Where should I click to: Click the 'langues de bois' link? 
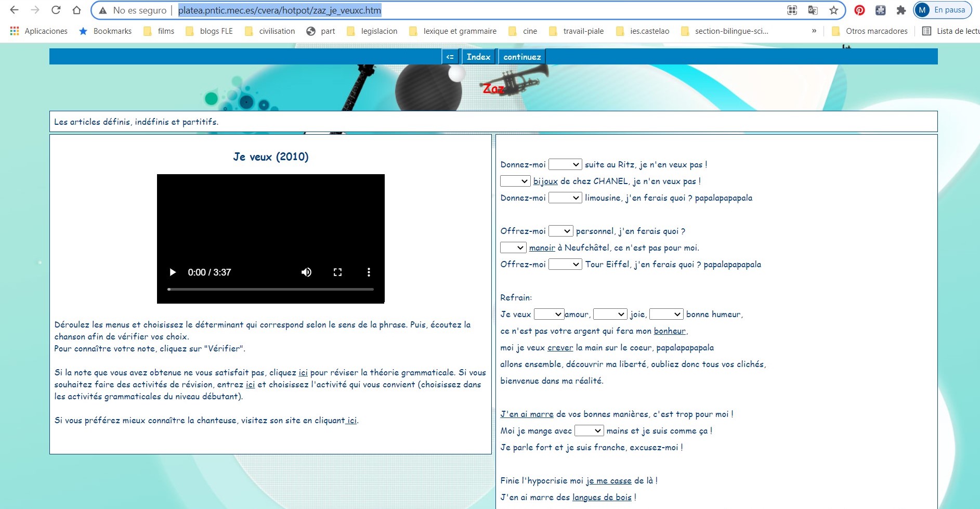(x=602, y=498)
